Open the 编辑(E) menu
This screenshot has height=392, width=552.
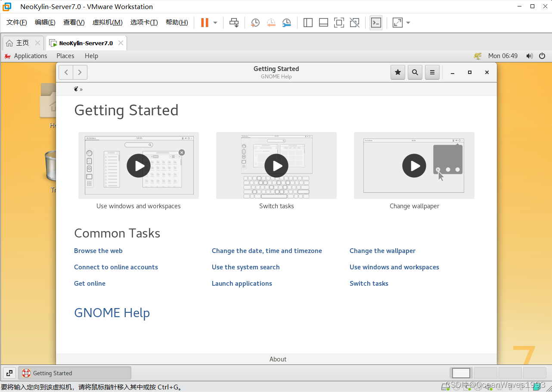click(x=45, y=22)
